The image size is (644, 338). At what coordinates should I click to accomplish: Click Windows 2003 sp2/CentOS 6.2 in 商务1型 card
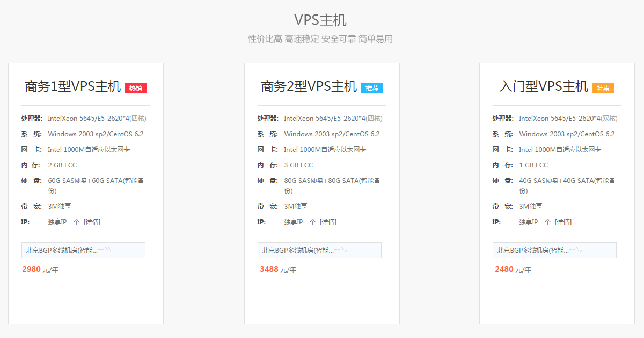point(96,134)
